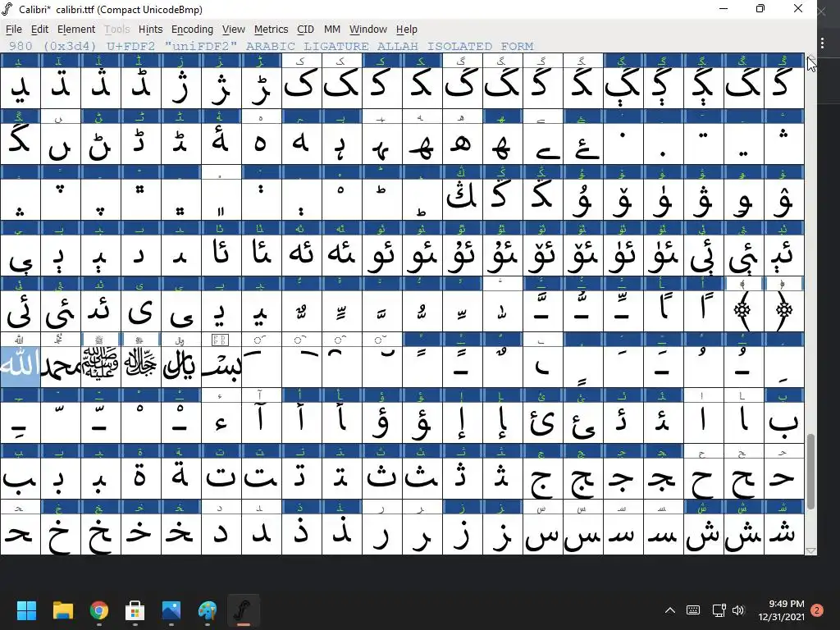Open the Encoding menu
This screenshot has width=840, height=630.
coord(192,30)
